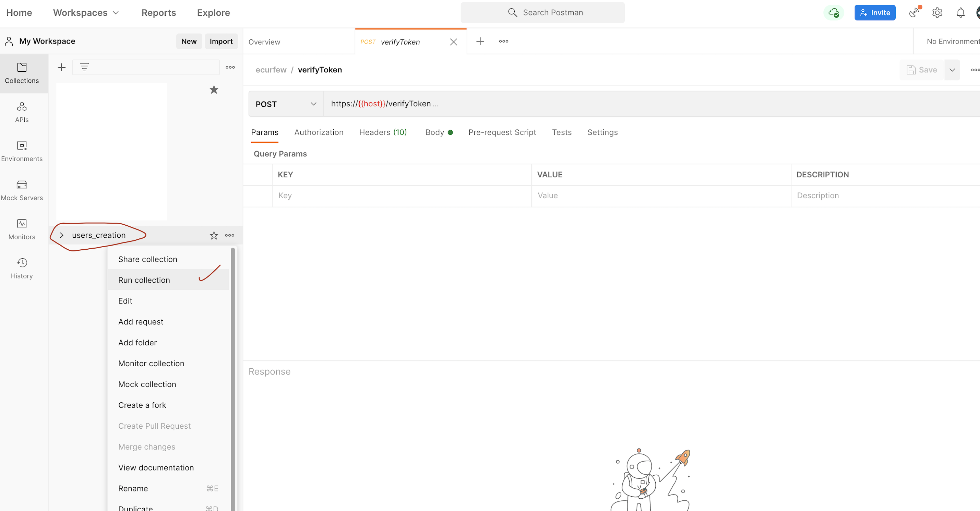Choose Edit from context menu
The image size is (980, 511).
coord(168,301)
